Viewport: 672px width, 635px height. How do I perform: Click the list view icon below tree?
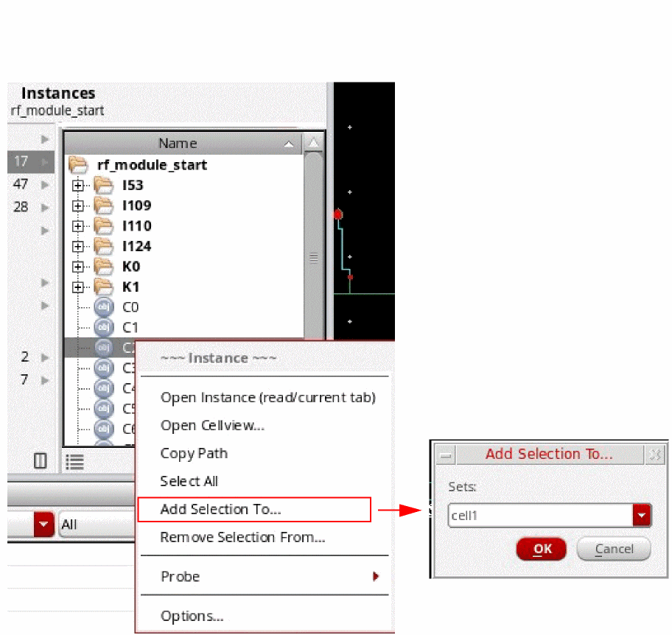pos(74,462)
